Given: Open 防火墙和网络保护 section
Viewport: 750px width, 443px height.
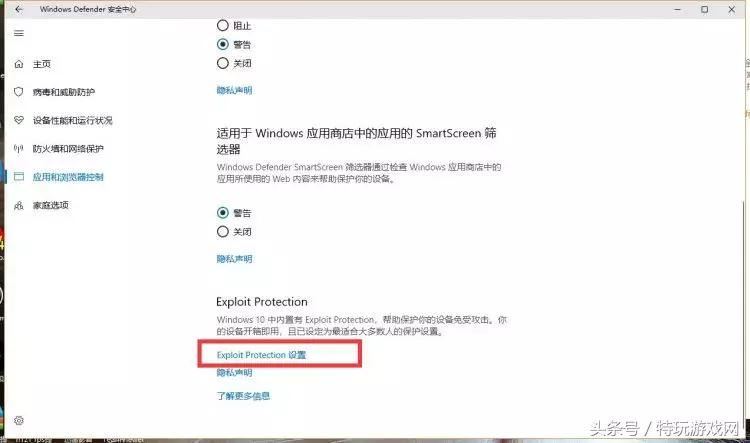Looking at the screenshot, I should click(x=68, y=149).
